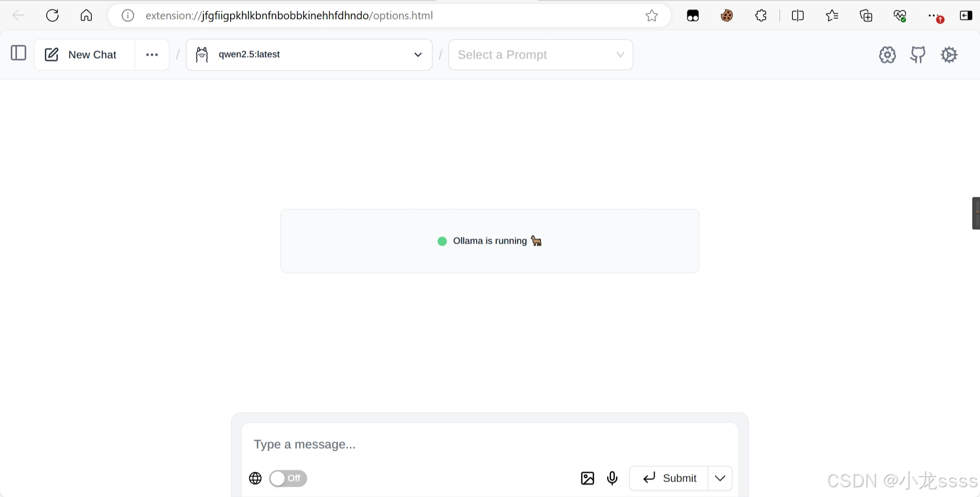The width and height of the screenshot is (980, 497).
Task: Open the Settings cog icon at top right
Action: (x=949, y=54)
